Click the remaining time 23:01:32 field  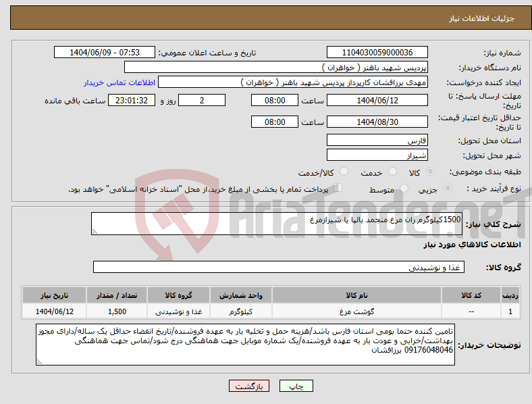pyautogui.click(x=131, y=100)
